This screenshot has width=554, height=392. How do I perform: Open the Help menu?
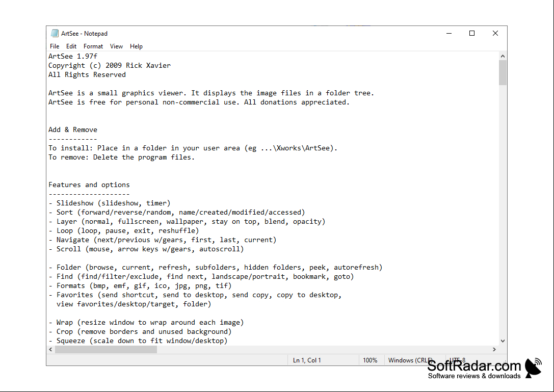[136, 46]
